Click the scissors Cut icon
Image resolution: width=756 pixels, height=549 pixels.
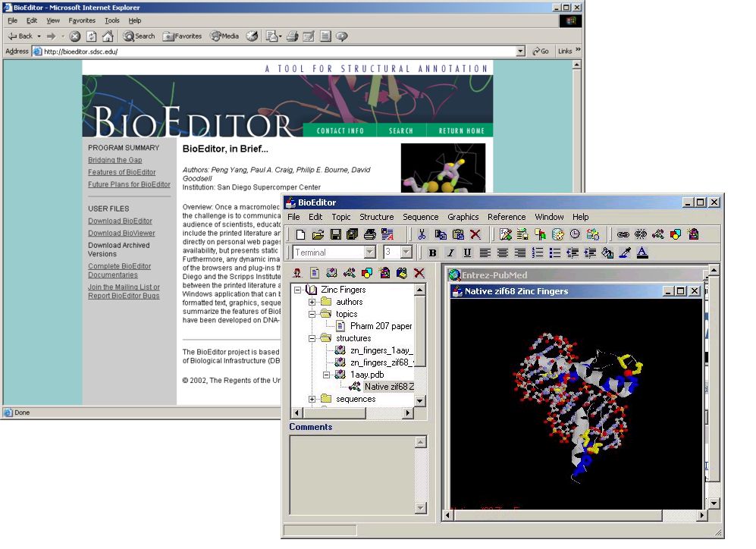click(422, 234)
